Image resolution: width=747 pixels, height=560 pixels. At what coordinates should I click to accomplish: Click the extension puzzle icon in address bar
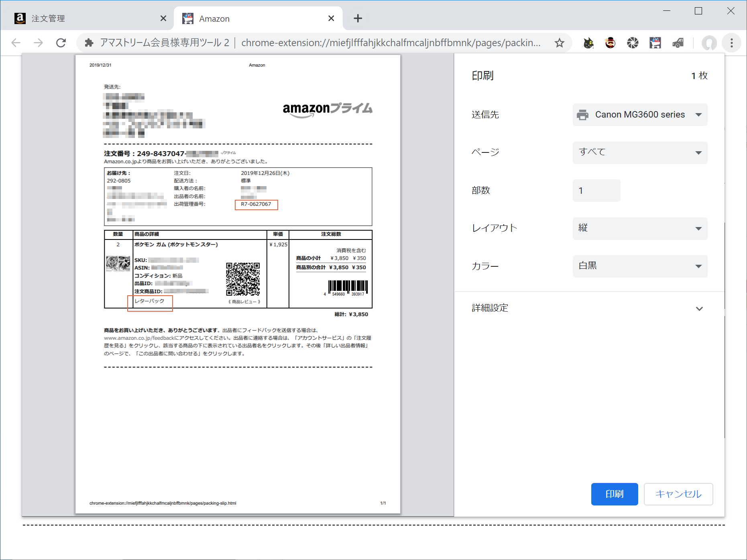tap(89, 43)
